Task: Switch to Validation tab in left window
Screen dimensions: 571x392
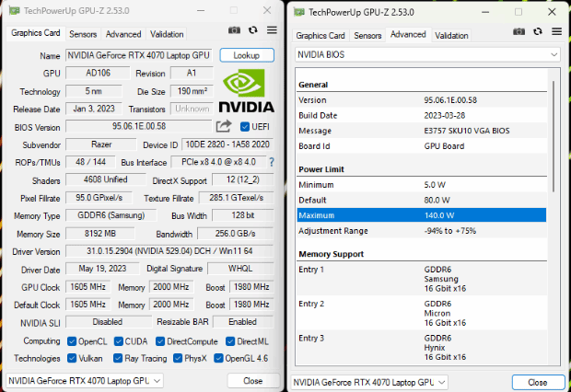Action: tap(167, 34)
